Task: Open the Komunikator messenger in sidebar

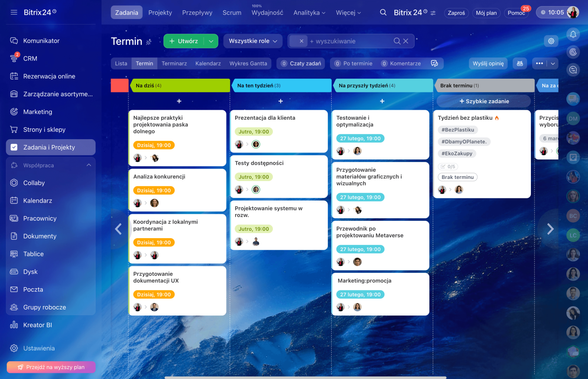Action: 41,41
